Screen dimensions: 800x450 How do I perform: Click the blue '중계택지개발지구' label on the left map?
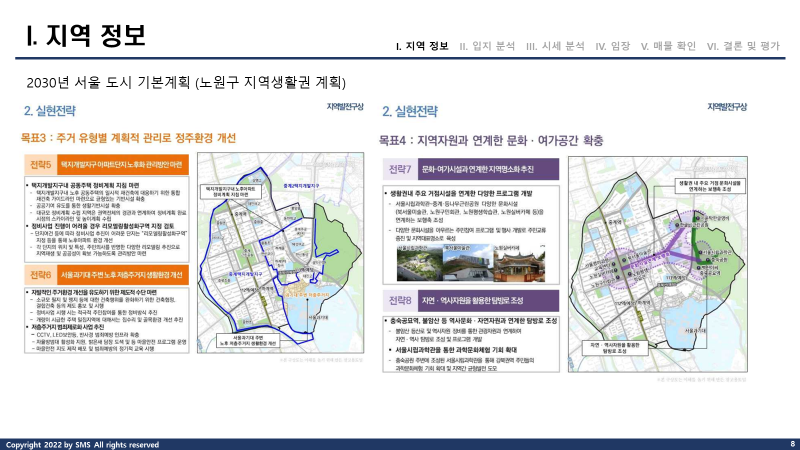244,274
